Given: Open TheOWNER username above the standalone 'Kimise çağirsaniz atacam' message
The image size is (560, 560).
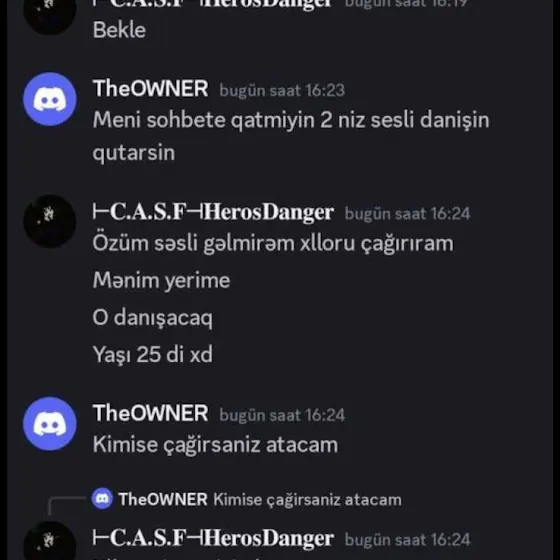Looking at the screenshot, I should click(x=150, y=413).
